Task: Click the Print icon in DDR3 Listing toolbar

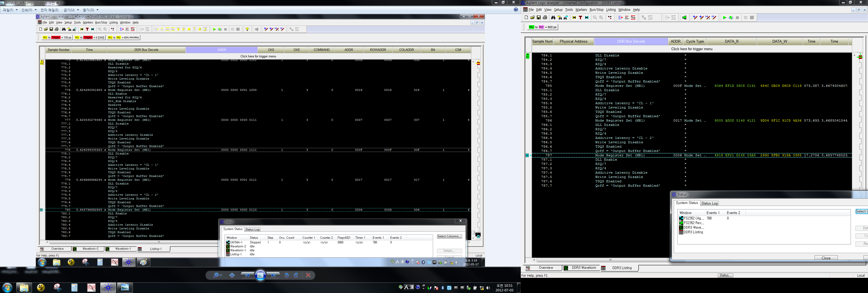Action: (545, 18)
